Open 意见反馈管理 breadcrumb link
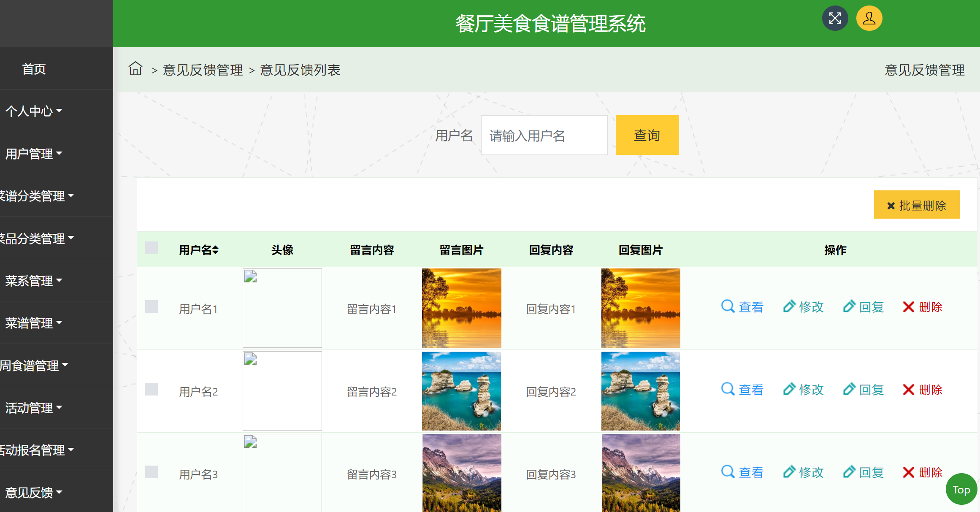980x512 pixels. coord(203,70)
